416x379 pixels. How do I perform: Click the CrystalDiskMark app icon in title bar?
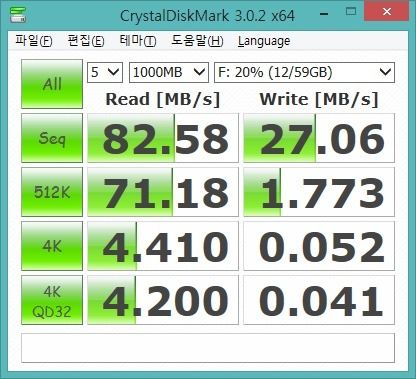click(18, 14)
